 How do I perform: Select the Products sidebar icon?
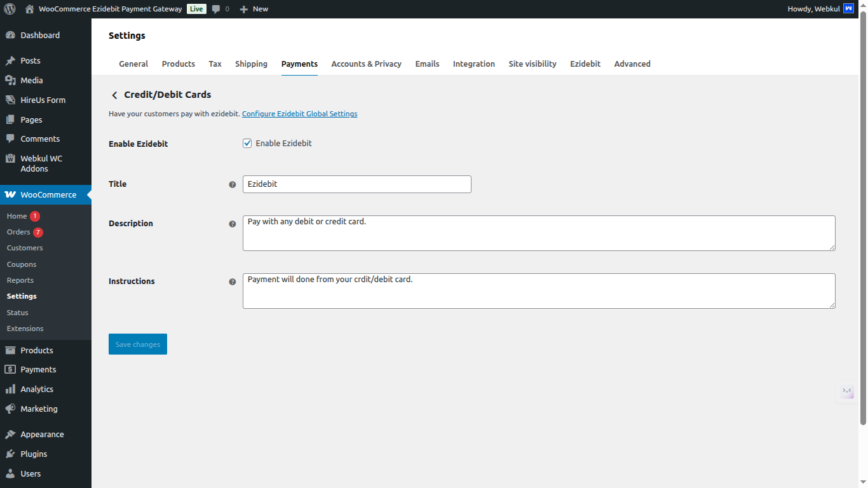click(11, 350)
